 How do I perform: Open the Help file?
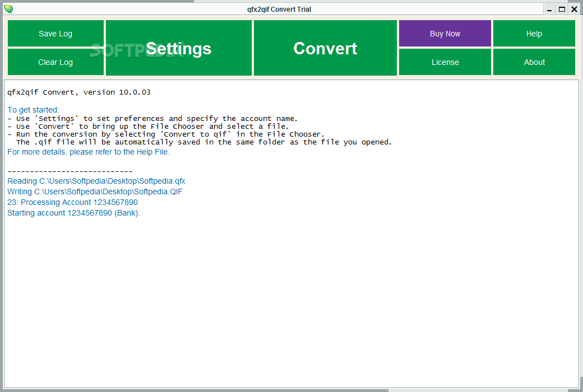[x=534, y=34]
